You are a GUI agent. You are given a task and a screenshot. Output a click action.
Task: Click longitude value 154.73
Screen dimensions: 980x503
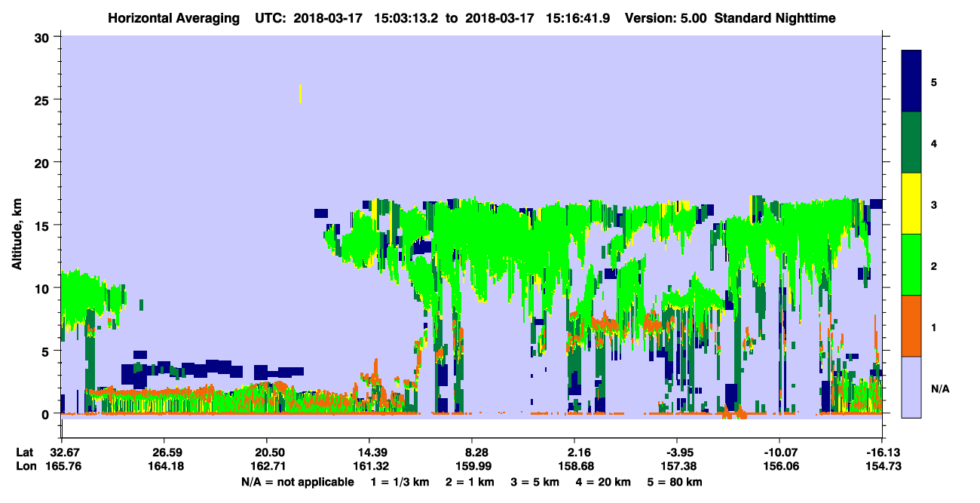coord(882,467)
